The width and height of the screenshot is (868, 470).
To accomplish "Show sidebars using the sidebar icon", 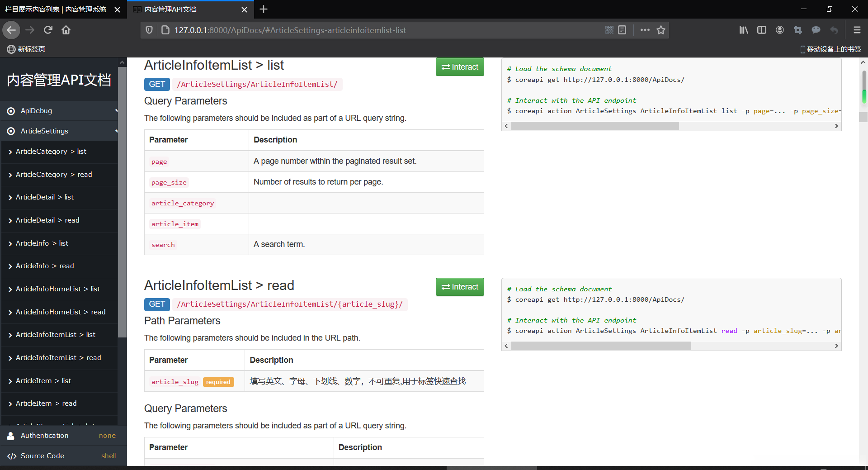I will click(761, 30).
